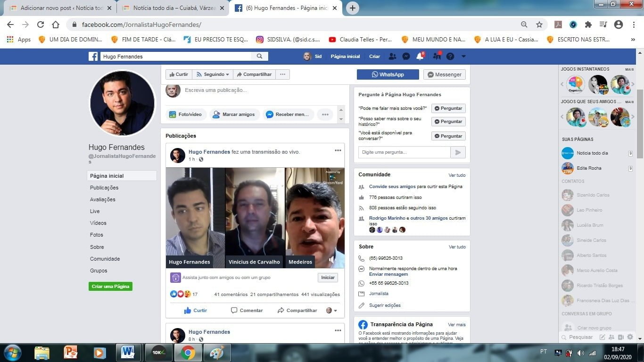This screenshot has width=644, height=362.
Task: Click Sugerir edições link
Action: (x=385, y=305)
